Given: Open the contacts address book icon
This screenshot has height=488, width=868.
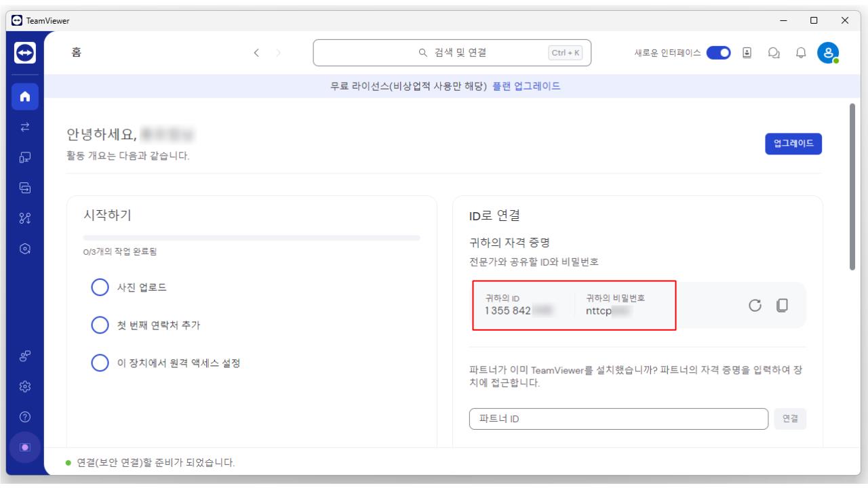Looking at the screenshot, I should (x=747, y=52).
